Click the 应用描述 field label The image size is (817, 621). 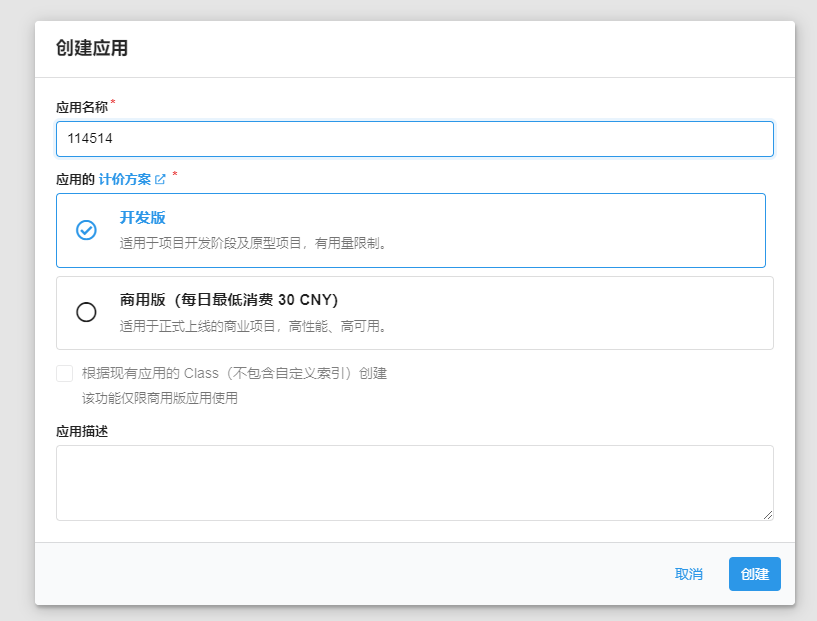pyautogui.click(x=82, y=432)
